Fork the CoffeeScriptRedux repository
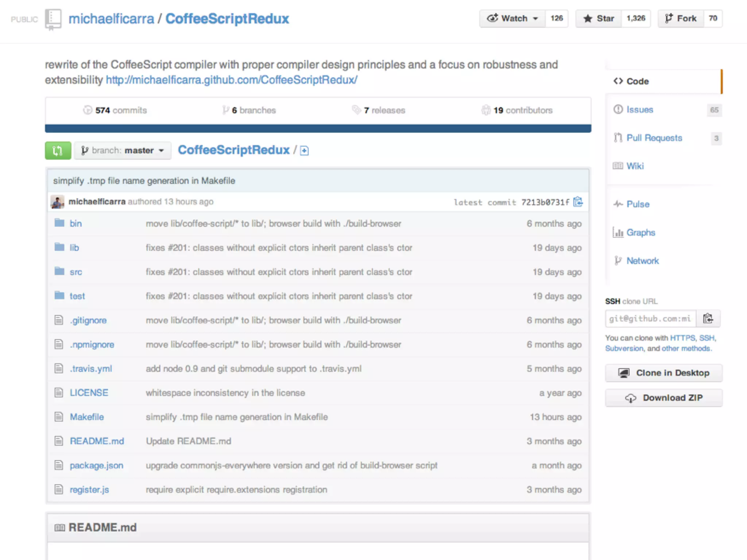 [681, 19]
